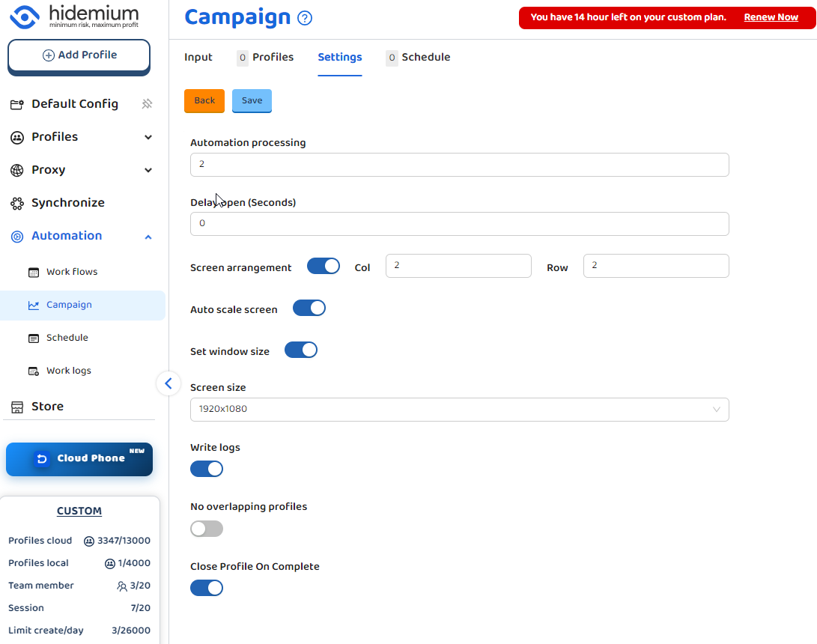Screen dimensions: 817x644
Task: Click the Campaign help question mark icon
Action: (x=305, y=19)
